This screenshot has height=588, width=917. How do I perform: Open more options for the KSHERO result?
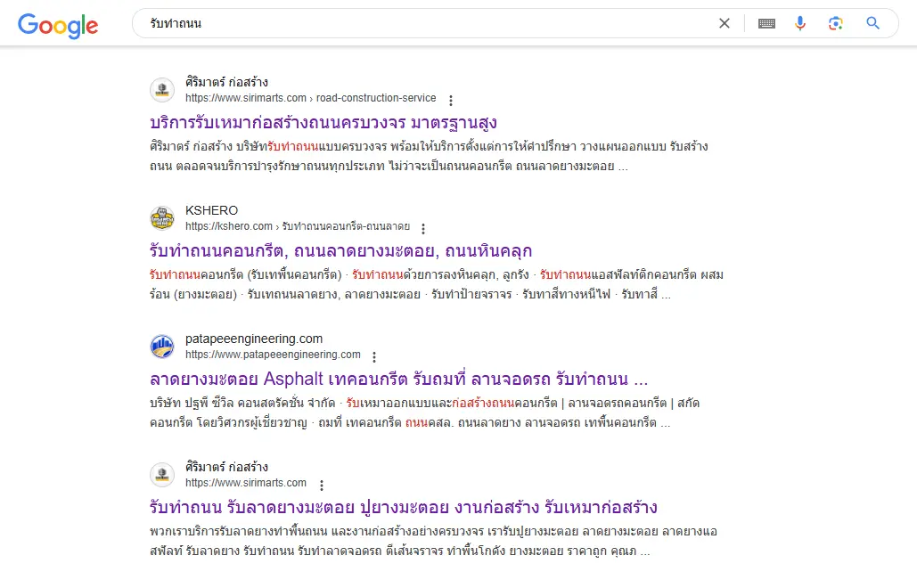(x=423, y=229)
